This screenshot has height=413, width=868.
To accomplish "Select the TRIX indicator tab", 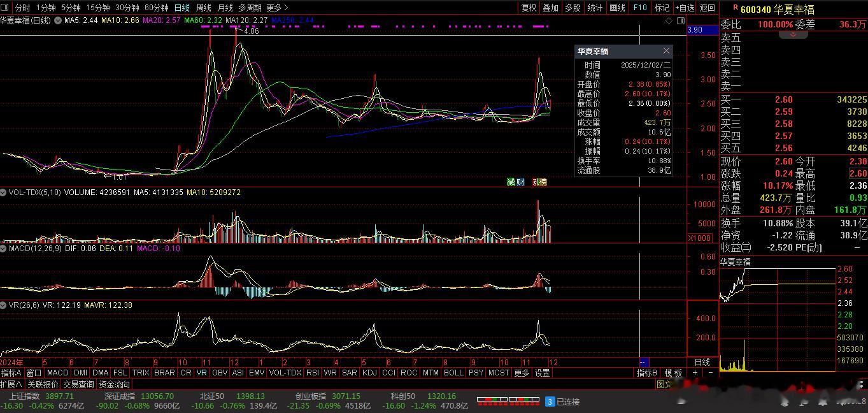I will pyautogui.click(x=141, y=373).
